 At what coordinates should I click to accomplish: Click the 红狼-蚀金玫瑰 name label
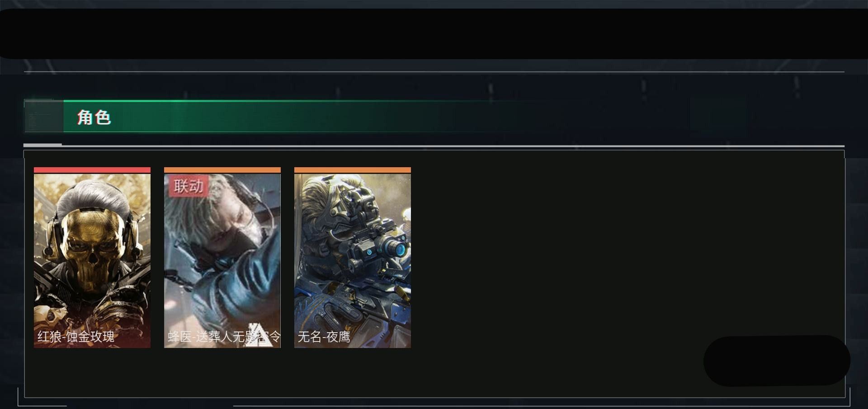[76, 337]
